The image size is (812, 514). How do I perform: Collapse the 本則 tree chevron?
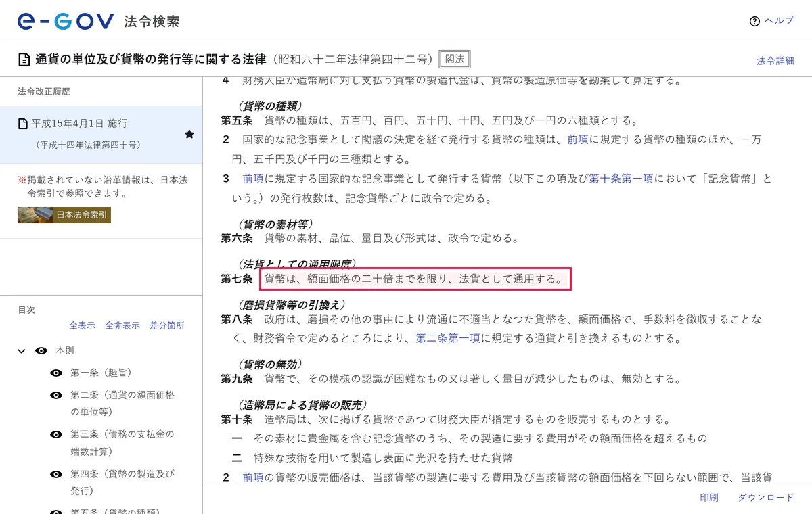22,351
